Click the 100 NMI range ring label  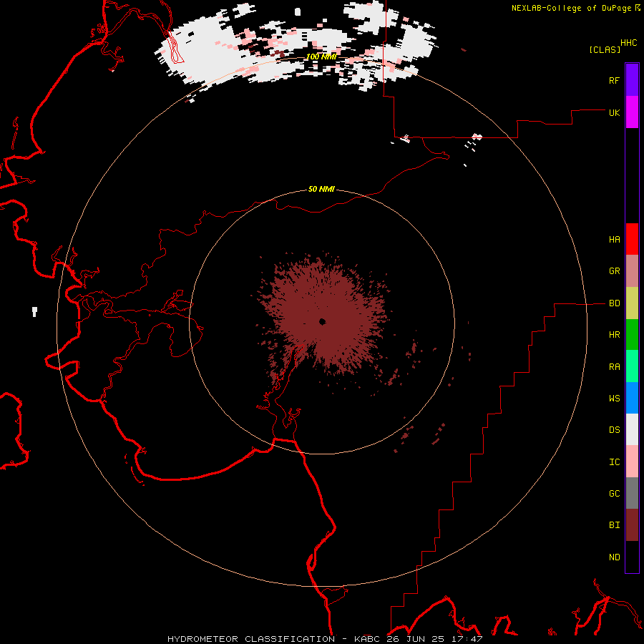pos(321,57)
